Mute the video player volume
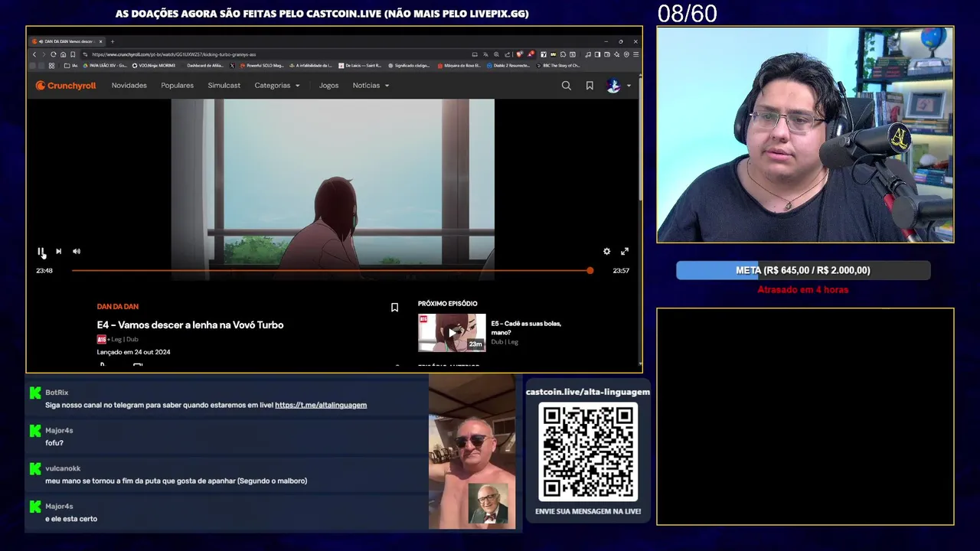 pyautogui.click(x=77, y=251)
